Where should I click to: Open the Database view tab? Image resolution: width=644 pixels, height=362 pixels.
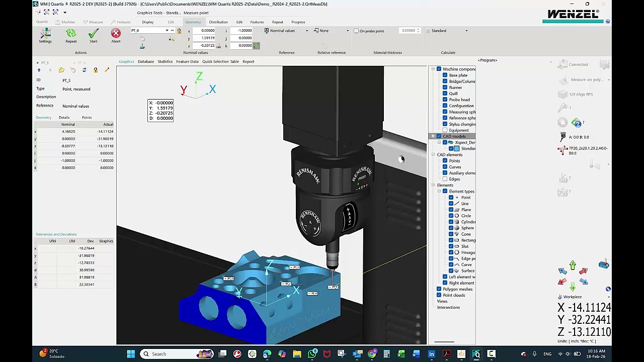(146, 61)
